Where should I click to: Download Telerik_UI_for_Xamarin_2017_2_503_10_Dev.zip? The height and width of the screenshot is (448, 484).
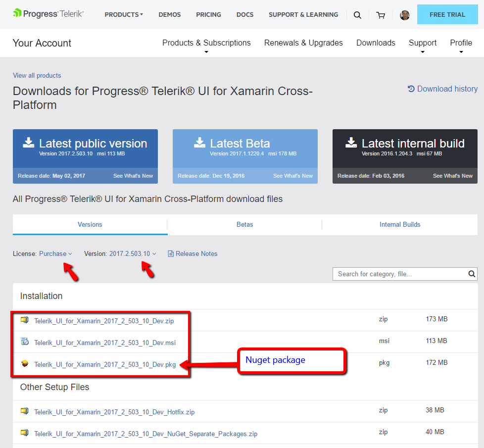tap(104, 321)
